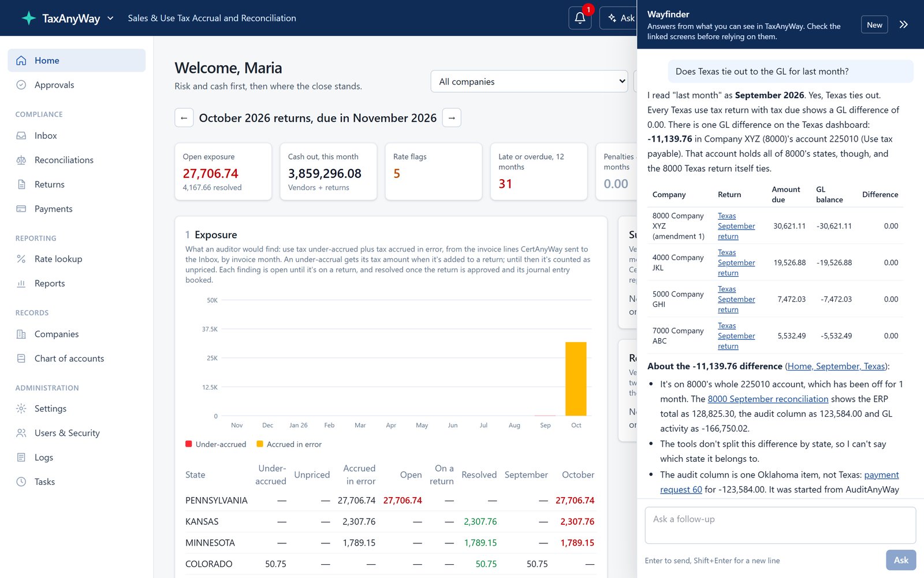Screen dimensions: 924x578
Task: Click the Returns document icon
Action: (21, 184)
